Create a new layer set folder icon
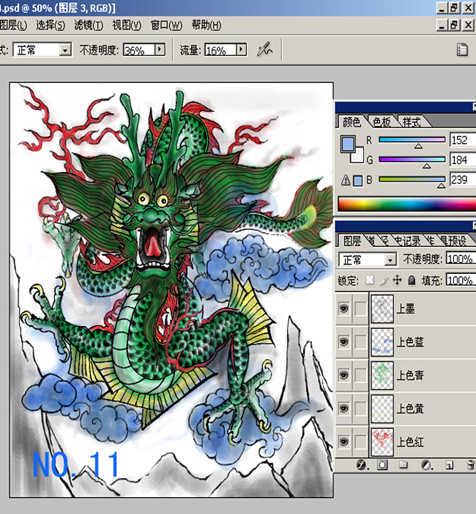The width and height of the screenshot is (476, 514). (x=403, y=465)
